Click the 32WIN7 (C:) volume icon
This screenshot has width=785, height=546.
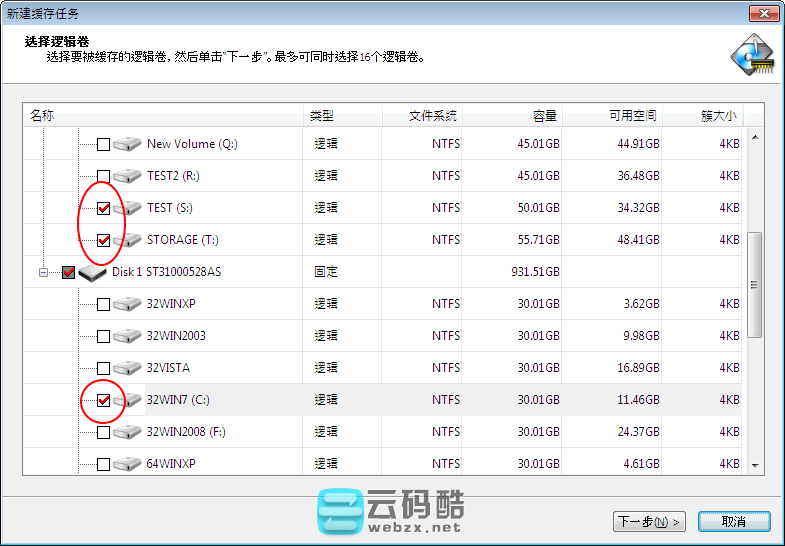pyautogui.click(x=128, y=400)
